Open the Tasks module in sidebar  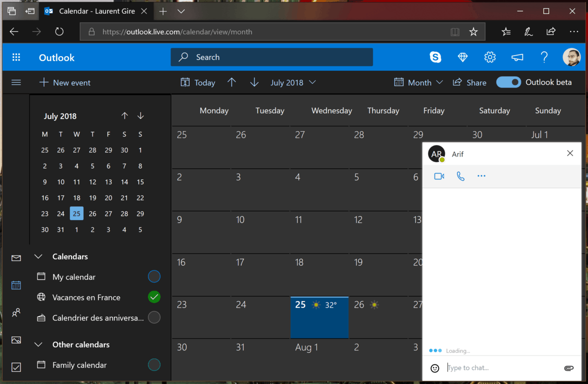click(x=16, y=367)
